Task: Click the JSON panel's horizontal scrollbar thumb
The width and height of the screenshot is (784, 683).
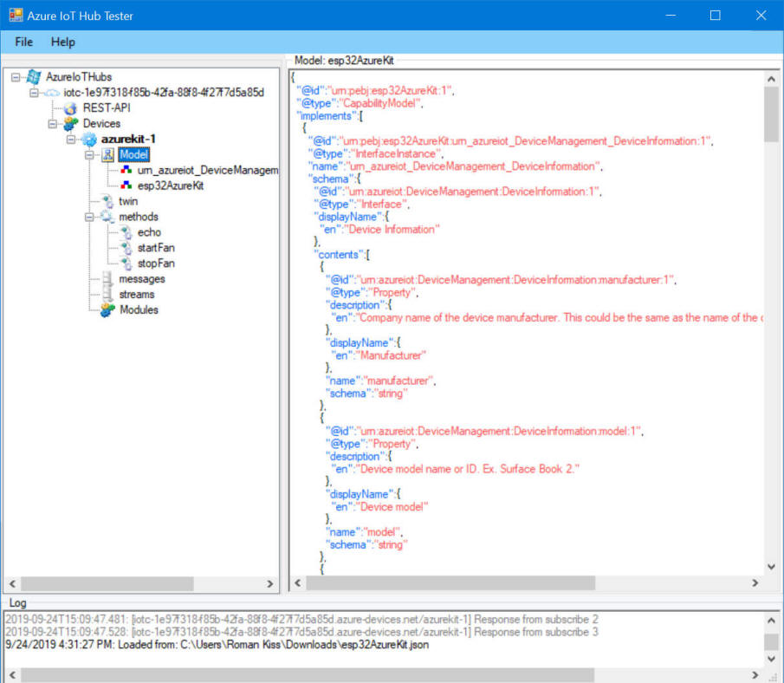Action: (x=450, y=583)
